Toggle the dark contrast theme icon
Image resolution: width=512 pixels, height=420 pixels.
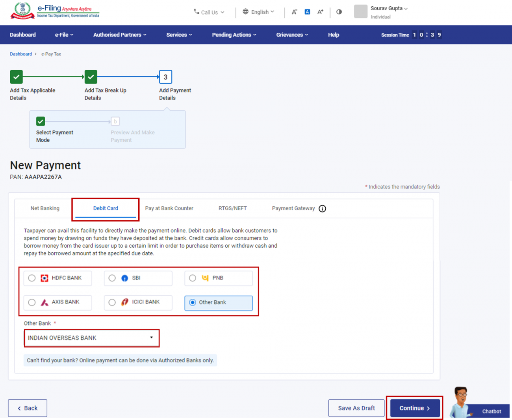coord(339,12)
